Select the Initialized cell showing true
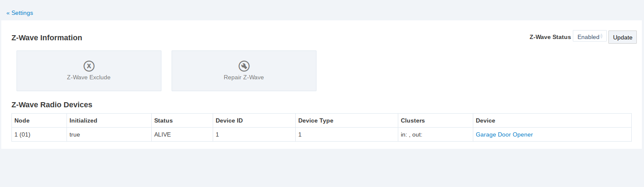 tap(75, 134)
